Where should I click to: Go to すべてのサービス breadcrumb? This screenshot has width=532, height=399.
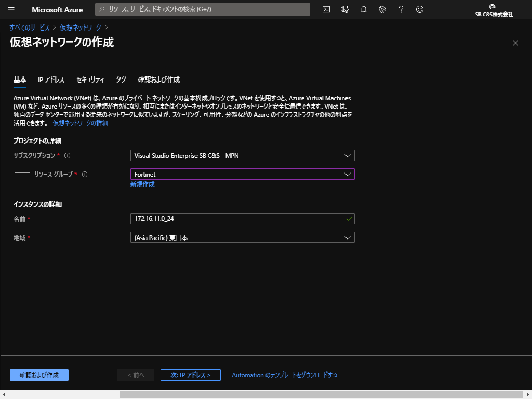point(30,28)
